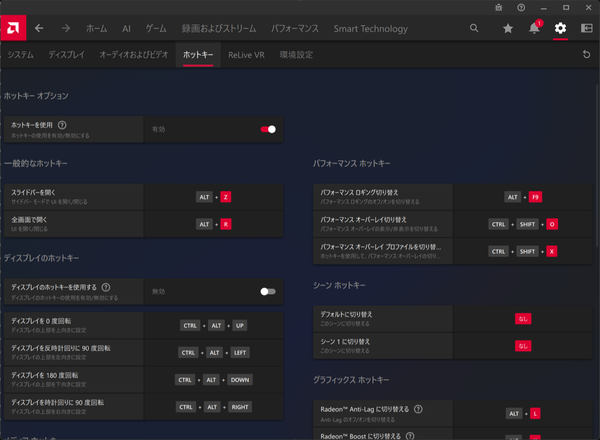Edit パフォーマンス オーバーレイ切り替え hotkey CTRL+SHIFT+O
The image size is (600, 440).
523,224
